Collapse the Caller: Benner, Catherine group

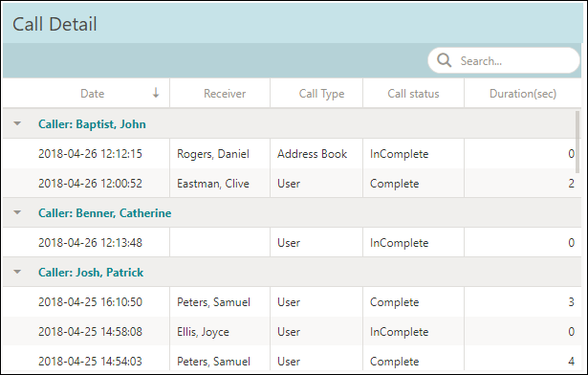(x=17, y=212)
